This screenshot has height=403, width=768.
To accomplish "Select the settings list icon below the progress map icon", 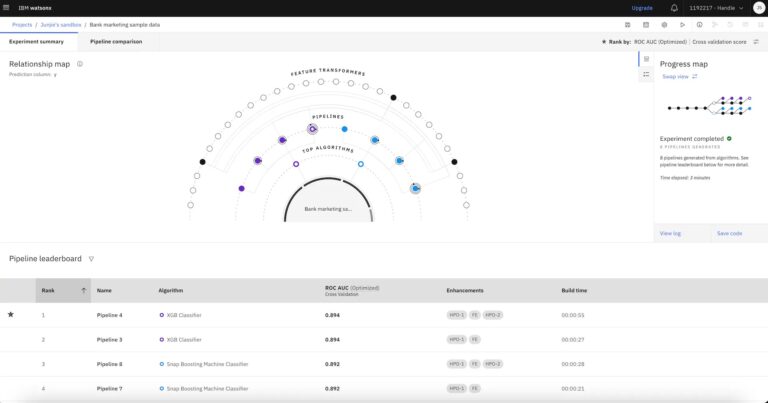I will click(646, 74).
